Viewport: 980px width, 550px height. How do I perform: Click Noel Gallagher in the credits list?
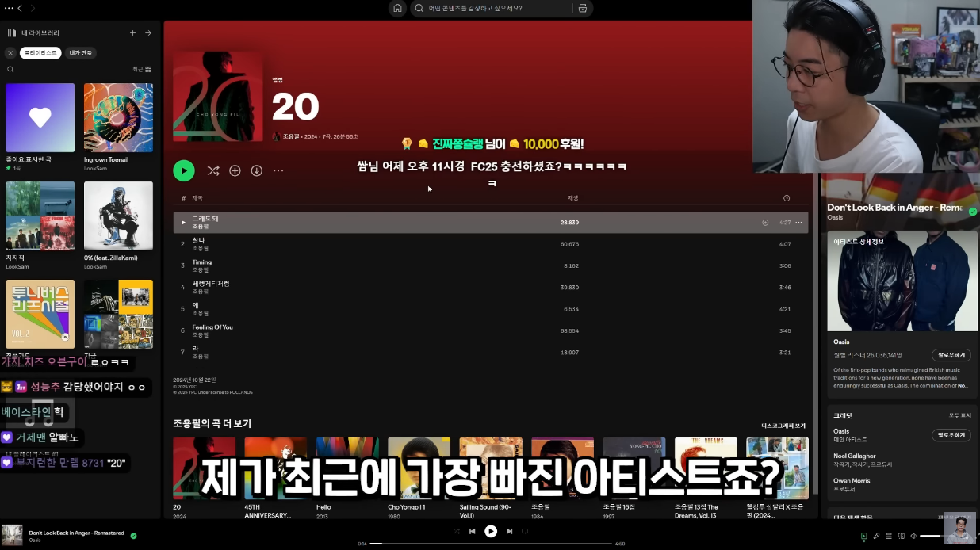855,456
